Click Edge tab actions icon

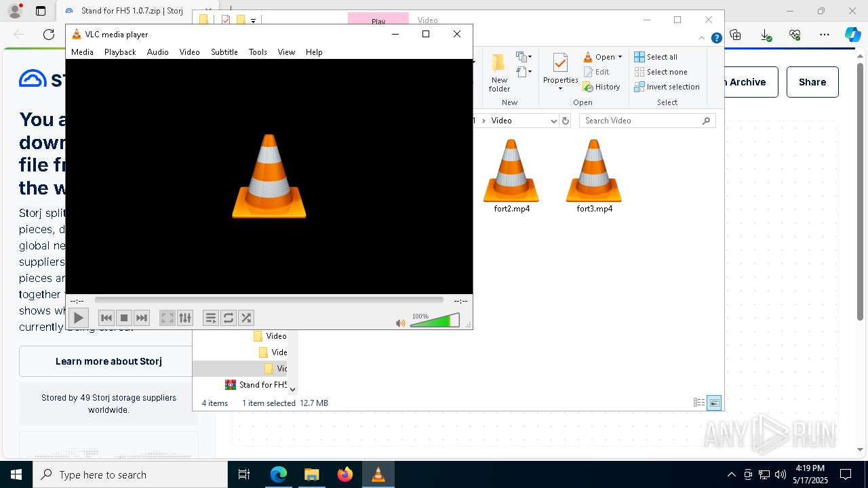pyautogui.click(x=41, y=11)
